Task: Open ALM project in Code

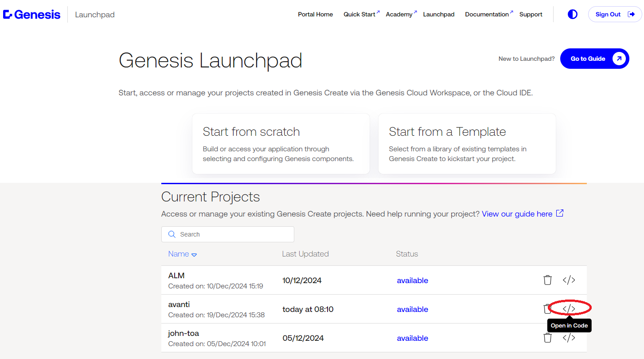Action: [569, 280]
